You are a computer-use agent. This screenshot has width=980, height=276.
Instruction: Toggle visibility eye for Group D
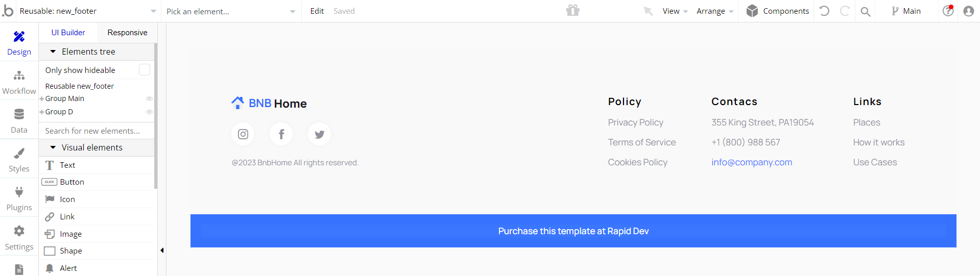pyautogui.click(x=149, y=112)
